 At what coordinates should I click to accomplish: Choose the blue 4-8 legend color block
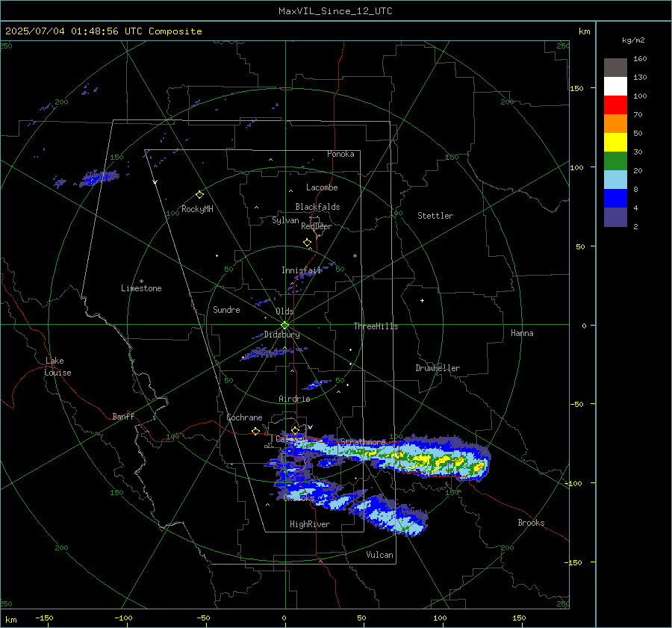[x=615, y=198]
